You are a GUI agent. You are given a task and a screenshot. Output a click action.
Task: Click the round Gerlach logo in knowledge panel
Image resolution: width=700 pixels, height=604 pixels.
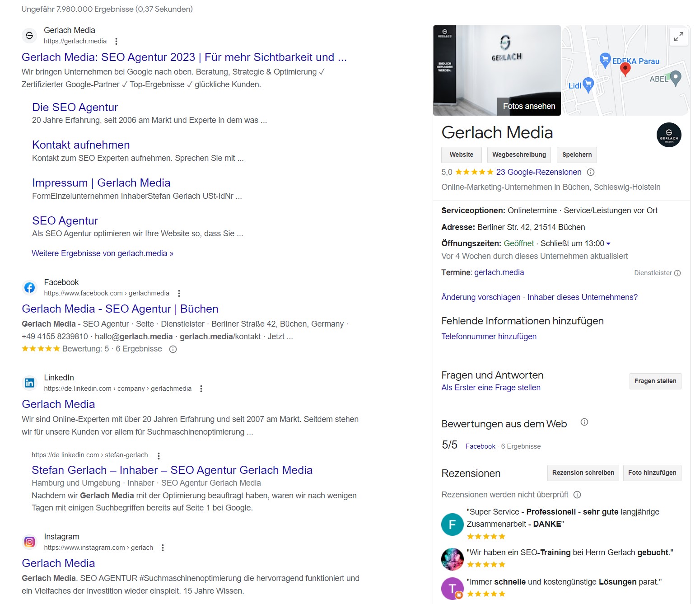668,135
